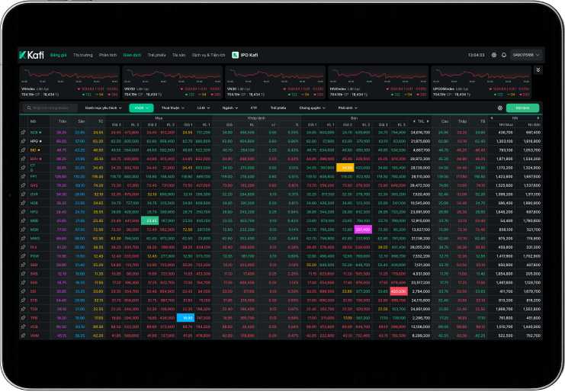The height and width of the screenshot is (392, 565).
Task: Open IPO Kafi link text
Action: click(249, 55)
